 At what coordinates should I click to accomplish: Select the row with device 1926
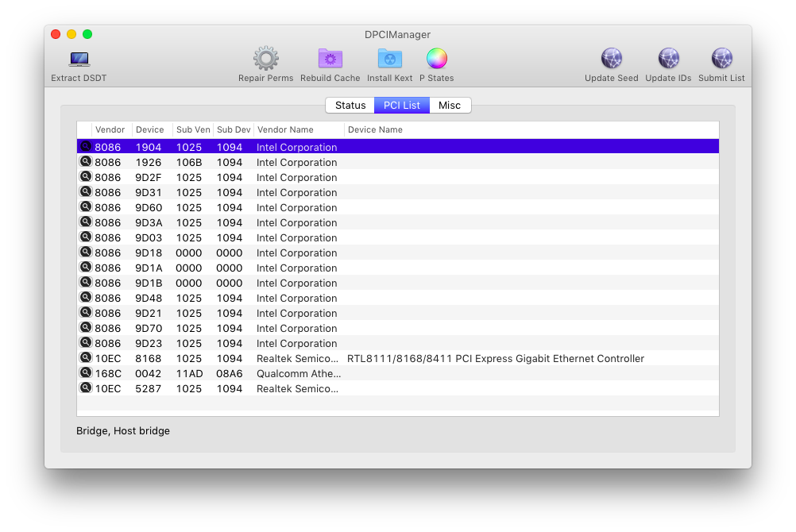point(397,163)
